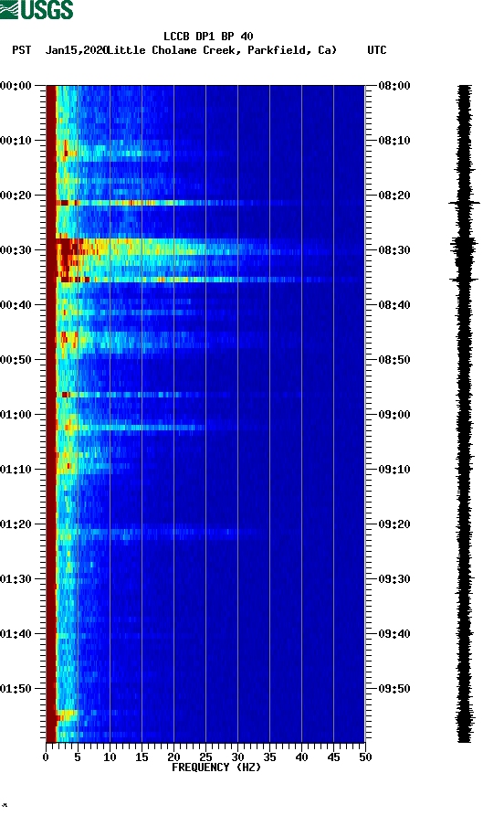Image resolution: width=504 pixels, height=815 pixels.
Task: Click the 09:30 UTC time label
Action: pyautogui.click(x=394, y=579)
